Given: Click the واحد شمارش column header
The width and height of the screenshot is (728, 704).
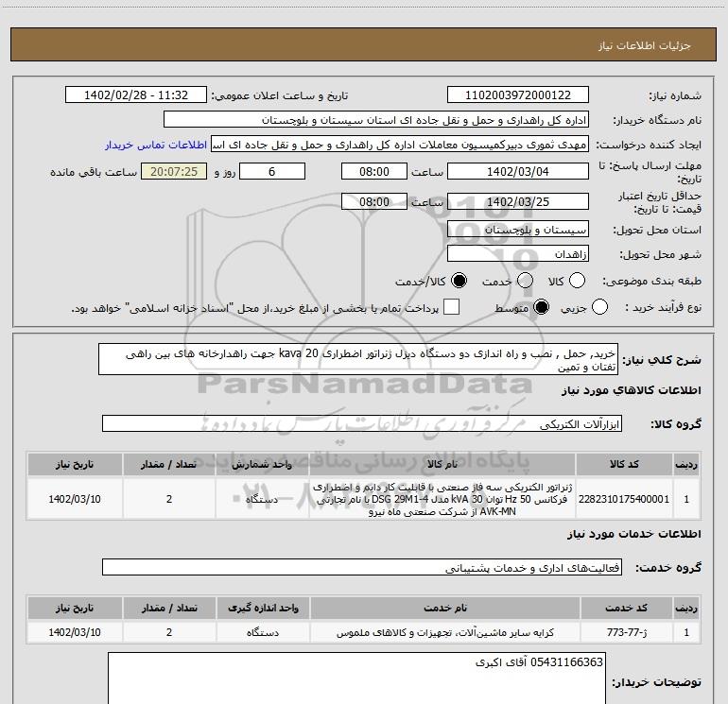Looking at the screenshot, I should (262, 464).
